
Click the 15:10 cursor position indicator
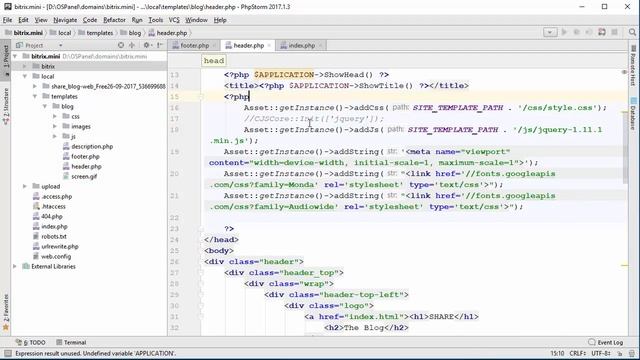point(557,353)
